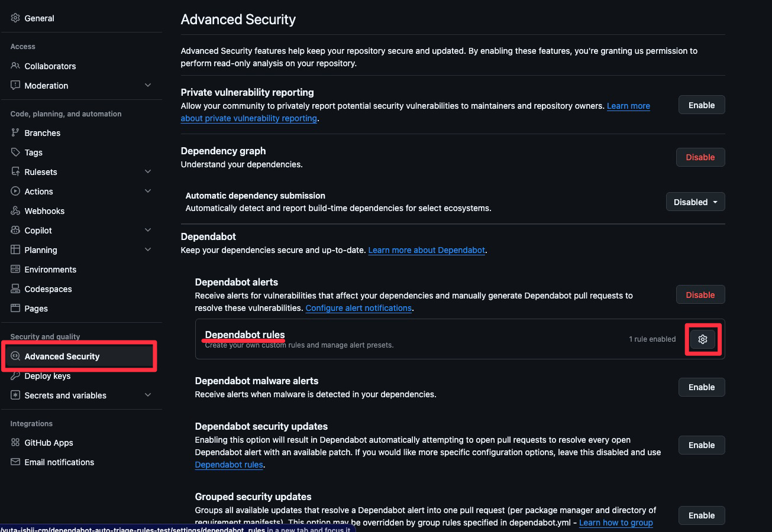Click the Security and quality section label
Screen dimensions: 772x532
tap(45, 337)
